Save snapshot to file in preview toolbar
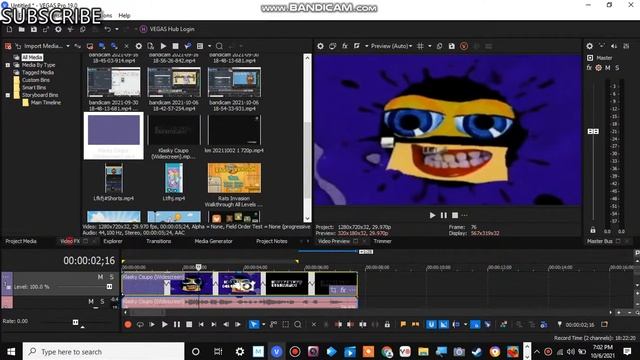640x360 pixels. coord(451,46)
